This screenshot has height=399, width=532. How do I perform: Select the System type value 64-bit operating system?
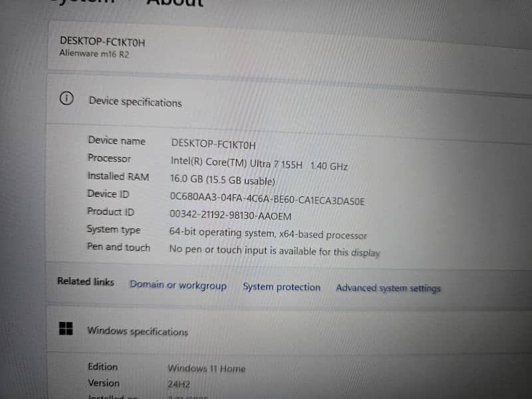[268, 234]
